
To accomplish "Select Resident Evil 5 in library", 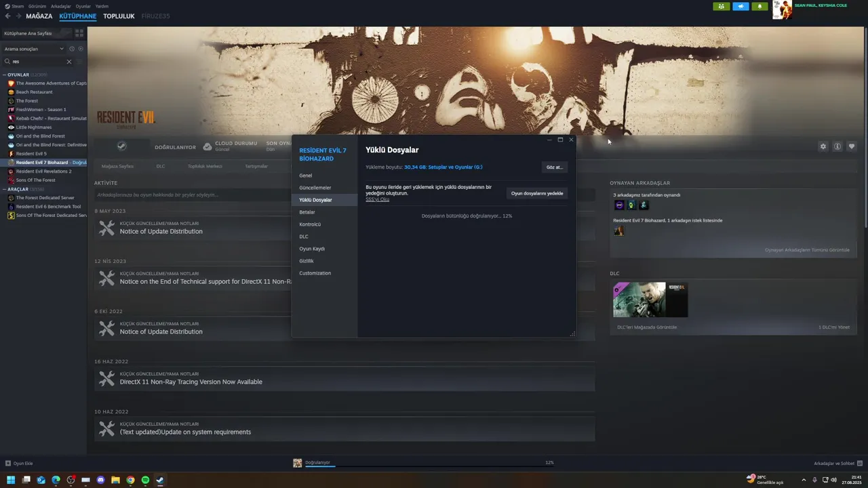I will [43, 154].
